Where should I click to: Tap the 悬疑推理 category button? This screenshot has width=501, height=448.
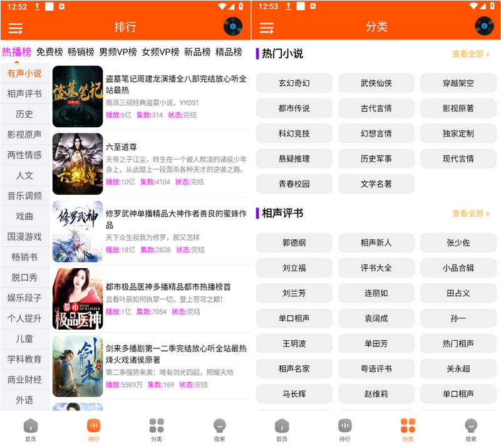[x=294, y=159]
